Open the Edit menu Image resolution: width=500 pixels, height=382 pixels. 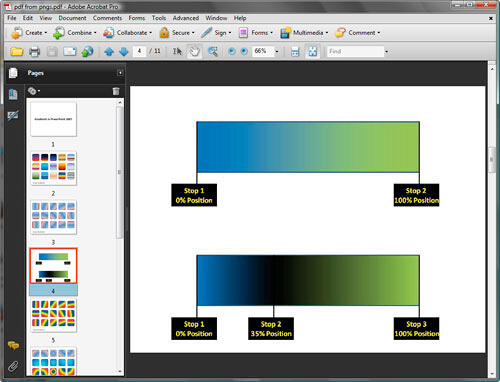[x=28, y=18]
